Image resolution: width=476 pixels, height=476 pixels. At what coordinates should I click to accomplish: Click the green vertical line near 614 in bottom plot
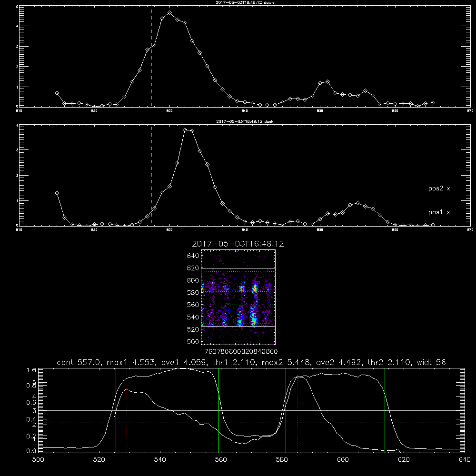(385, 410)
